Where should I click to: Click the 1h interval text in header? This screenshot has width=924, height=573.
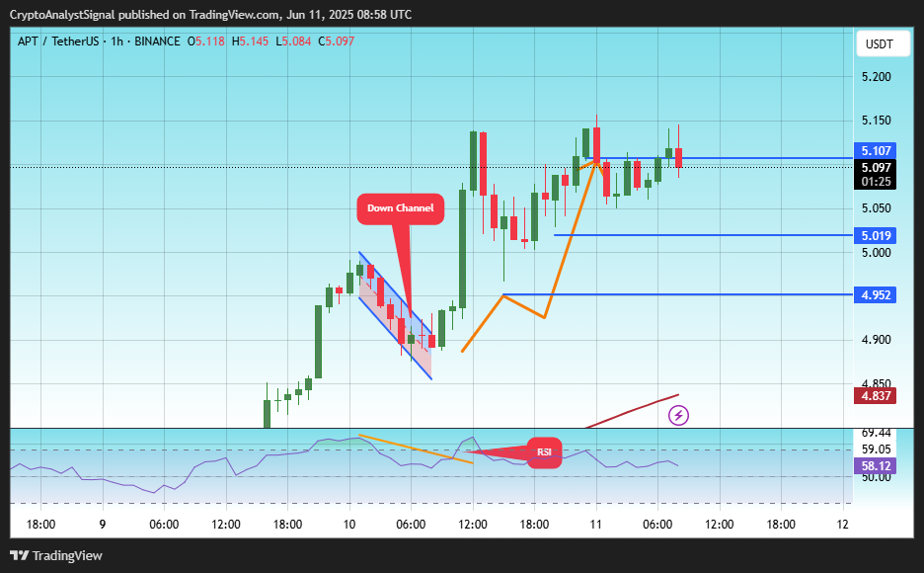[x=116, y=41]
